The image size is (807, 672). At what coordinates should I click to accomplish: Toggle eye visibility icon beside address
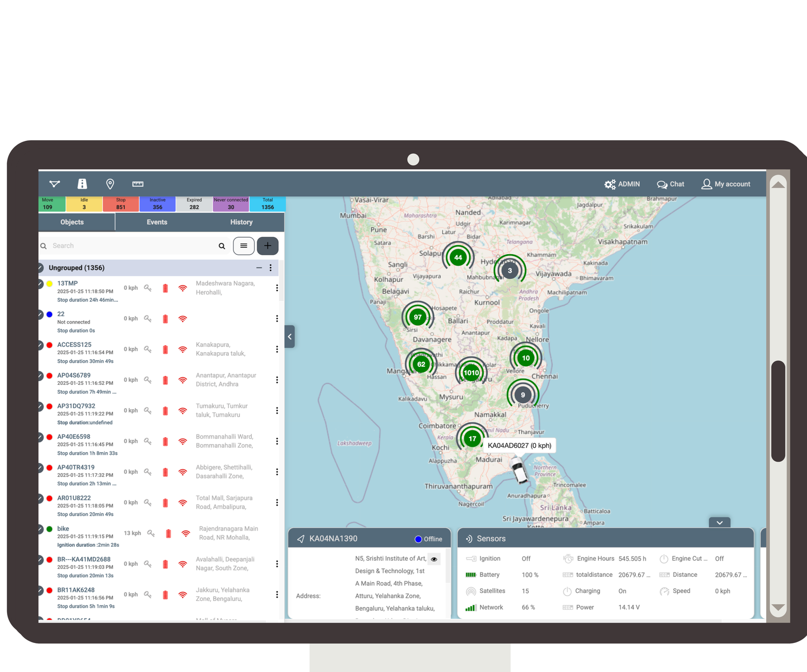434,559
